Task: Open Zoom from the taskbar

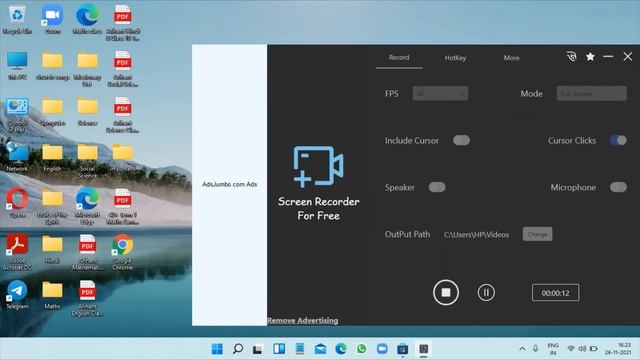Action: pyautogui.click(x=382, y=349)
